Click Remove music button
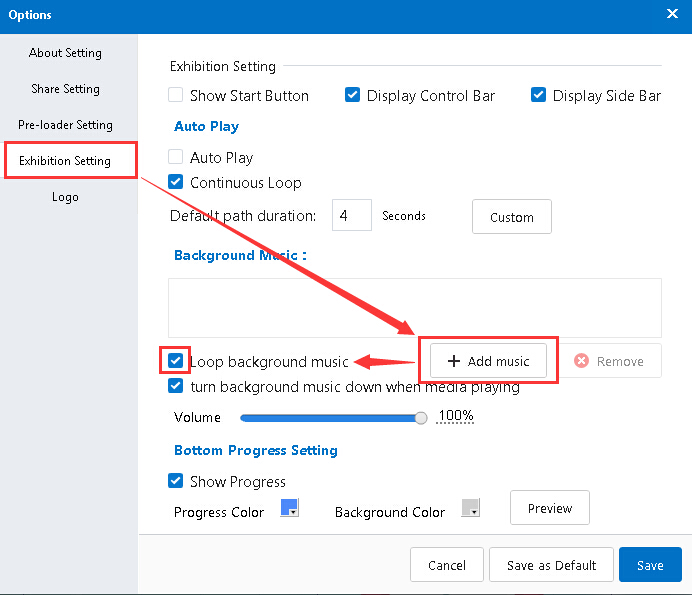This screenshot has height=595, width=692. (x=610, y=361)
